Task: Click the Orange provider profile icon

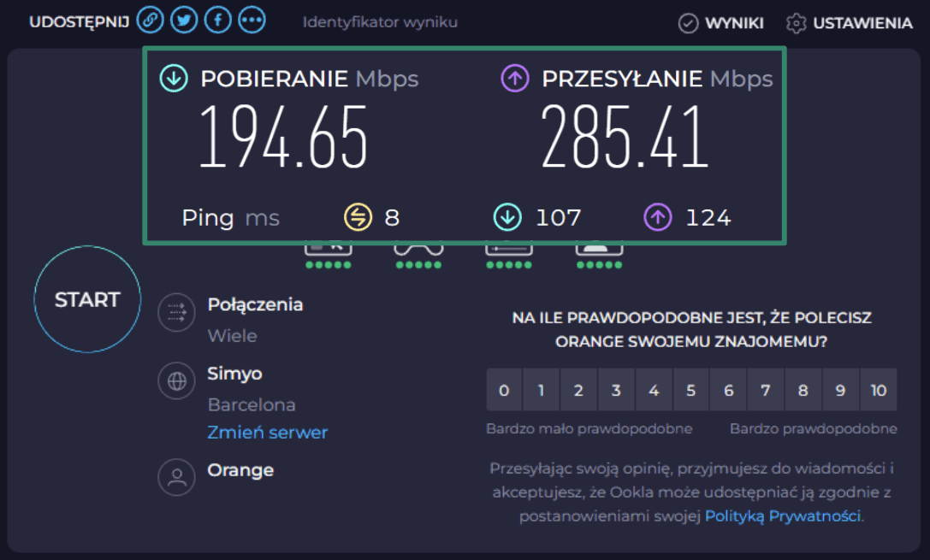Action: click(x=177, y=477)
